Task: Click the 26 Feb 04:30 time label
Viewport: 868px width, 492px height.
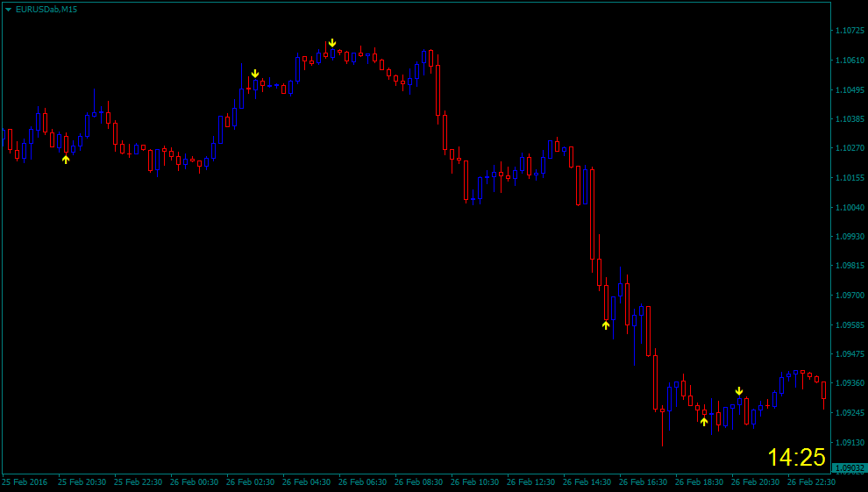Action: point(306,482)
